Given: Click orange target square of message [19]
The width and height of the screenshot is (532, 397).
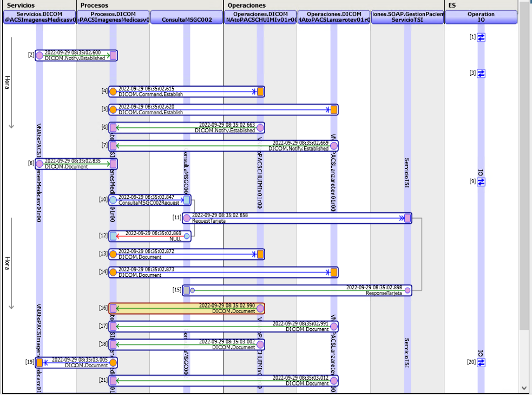Looking at the screenshot, I should tap(40, 363).
